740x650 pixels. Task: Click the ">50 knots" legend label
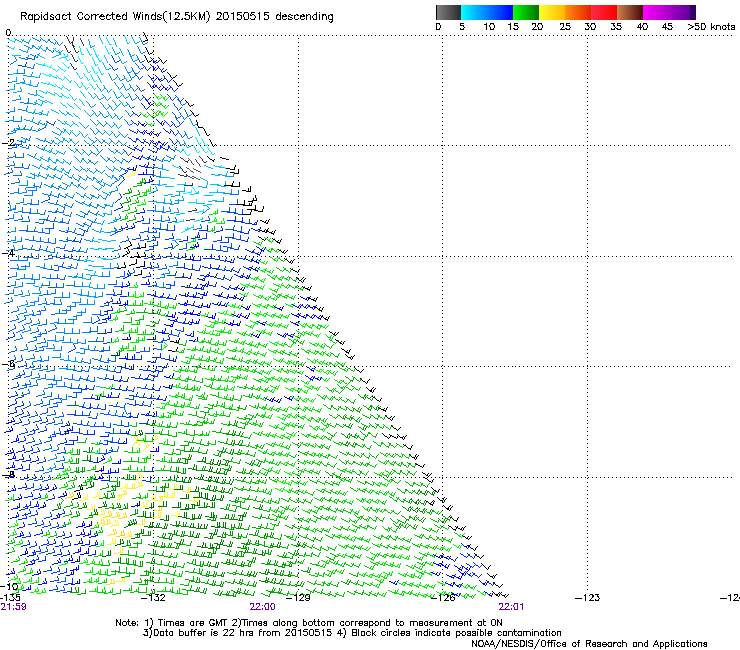click(711, 27)
